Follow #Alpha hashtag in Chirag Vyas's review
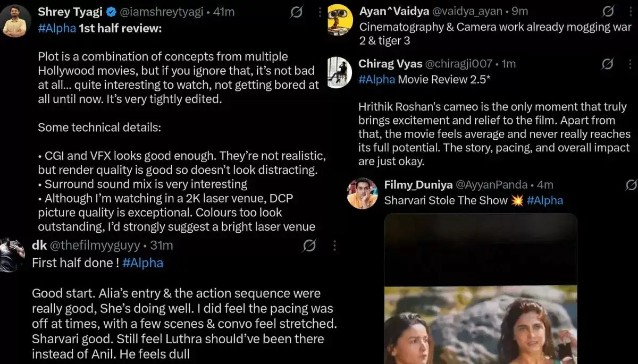The width and height of the screenshot is (638, 364). (x=377, y=80)
